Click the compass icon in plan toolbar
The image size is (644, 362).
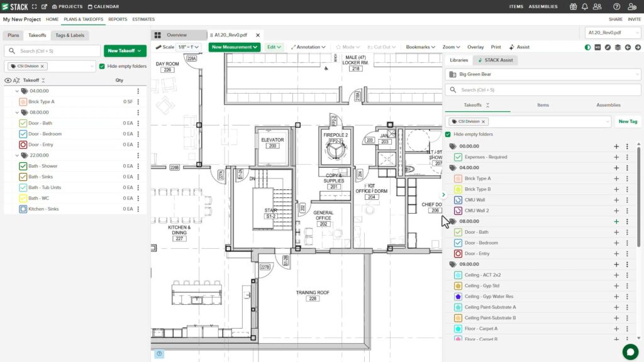coord(608,47)
